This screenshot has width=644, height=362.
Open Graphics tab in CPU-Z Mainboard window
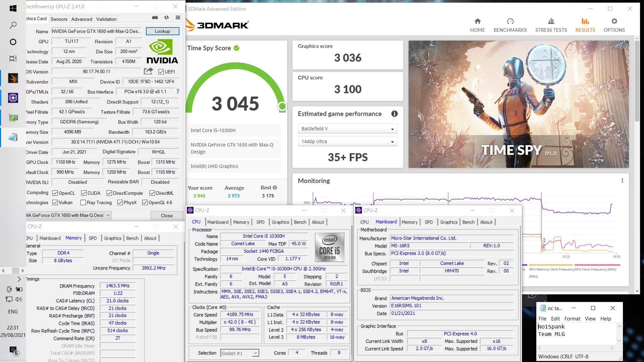449,222
